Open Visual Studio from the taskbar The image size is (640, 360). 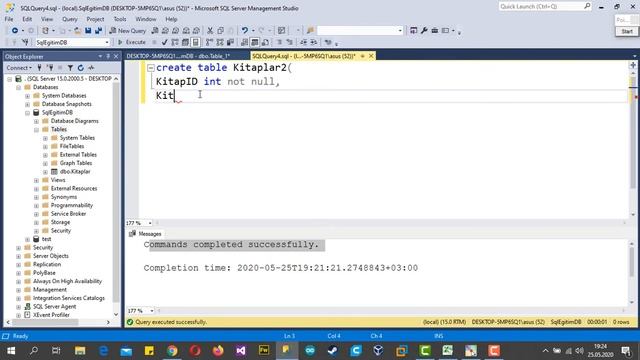241,351
